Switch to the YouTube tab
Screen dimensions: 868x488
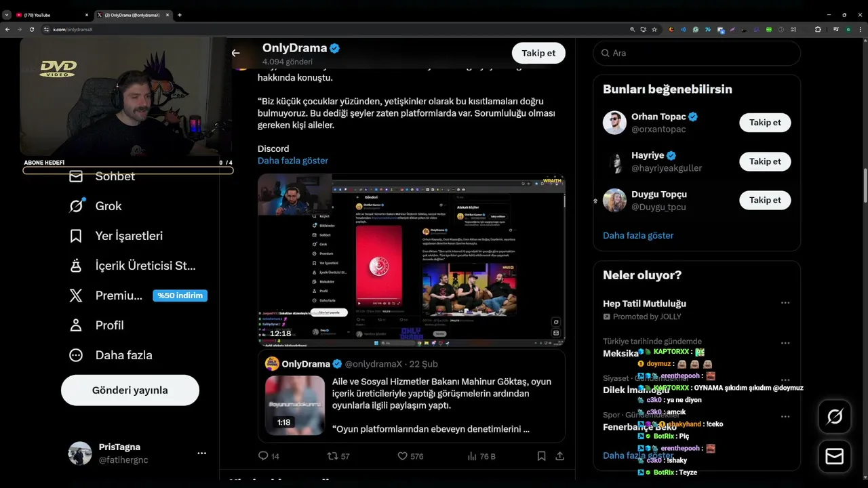tap(51, 15)
